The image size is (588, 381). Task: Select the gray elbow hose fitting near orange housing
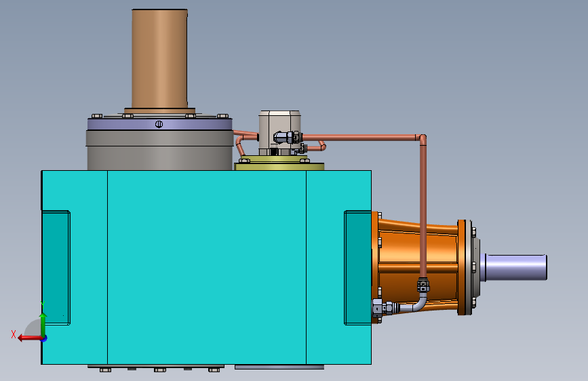414,304
